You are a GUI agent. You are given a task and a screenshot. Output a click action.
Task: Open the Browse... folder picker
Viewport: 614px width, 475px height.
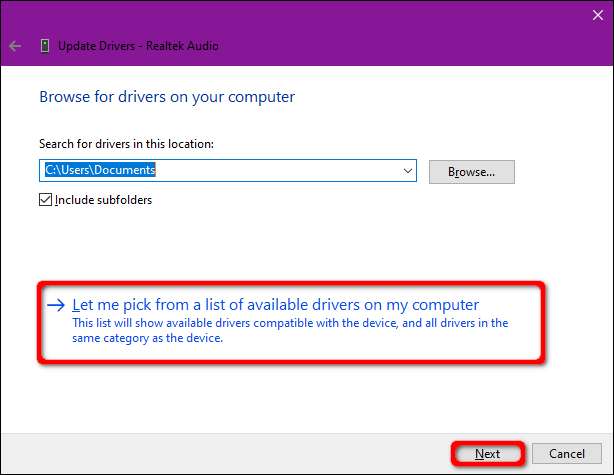pyautogui.click(x=471, y=172)
